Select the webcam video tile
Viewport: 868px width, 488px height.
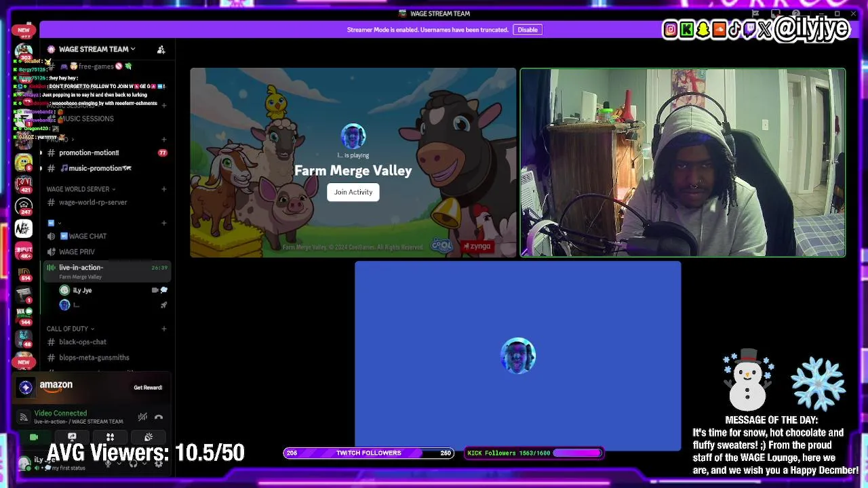pyautogui.click(x=683, y=163)
